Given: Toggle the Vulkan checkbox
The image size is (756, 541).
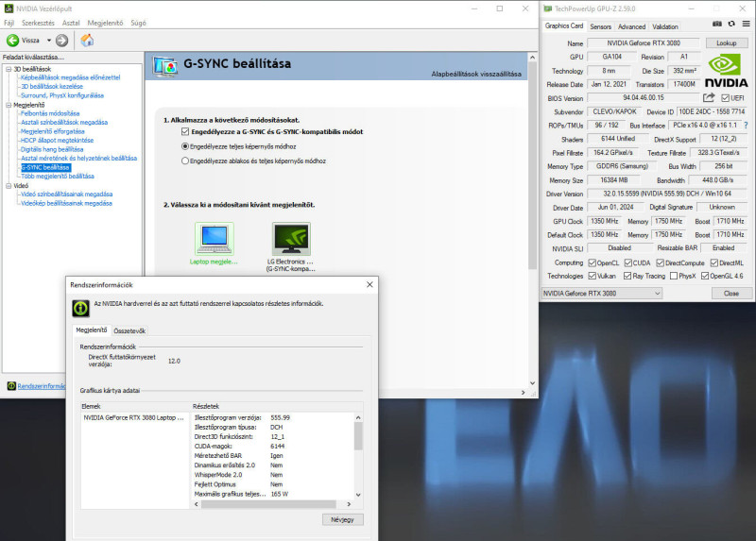Looking at the screenshot, I should [593, 276].
